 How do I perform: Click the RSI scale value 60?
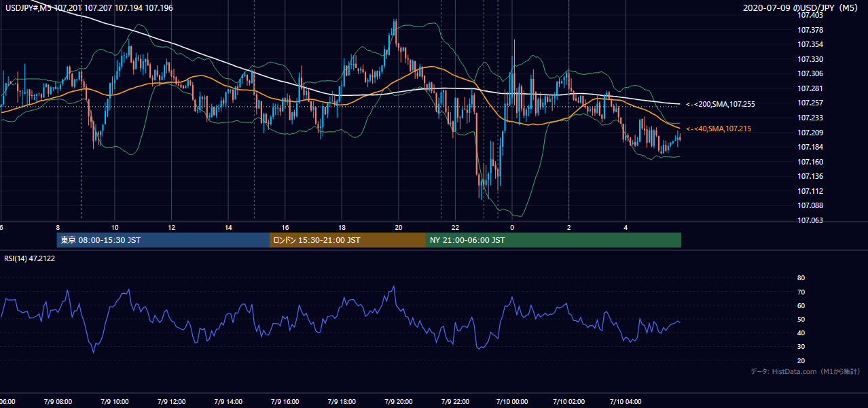pos(801,305)
